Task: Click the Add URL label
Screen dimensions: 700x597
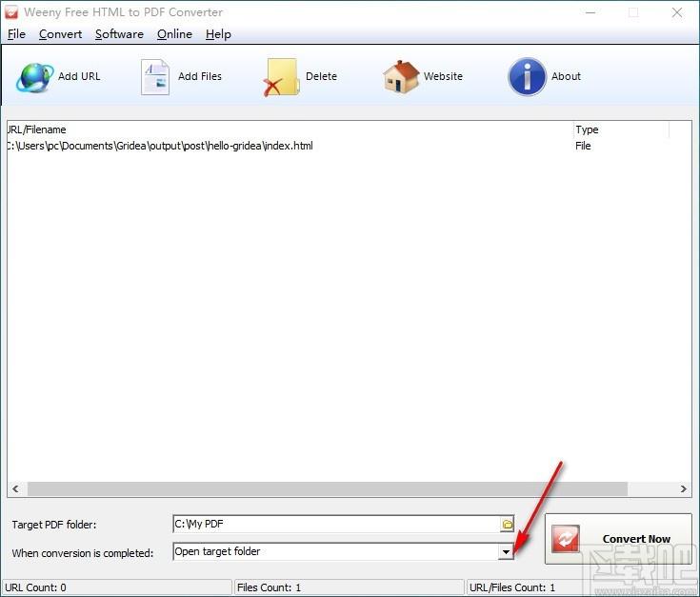Action: (x=79, y=76)
